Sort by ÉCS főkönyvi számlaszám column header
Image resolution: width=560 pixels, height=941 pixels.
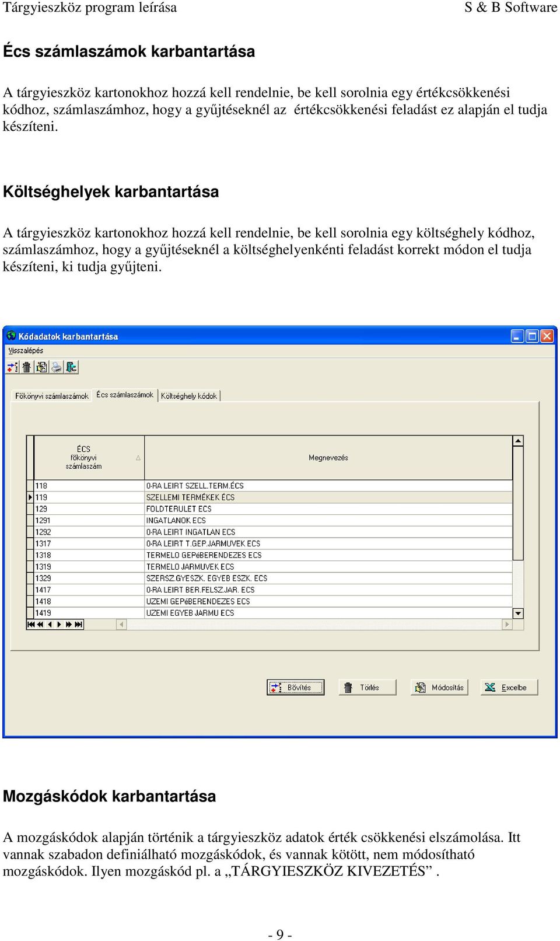(89, 458)
